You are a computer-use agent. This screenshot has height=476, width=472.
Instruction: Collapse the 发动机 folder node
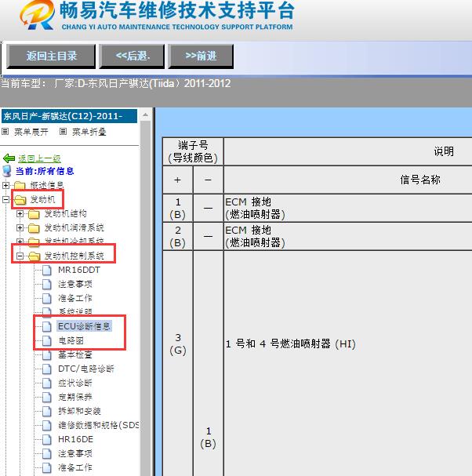coord(5,199)
